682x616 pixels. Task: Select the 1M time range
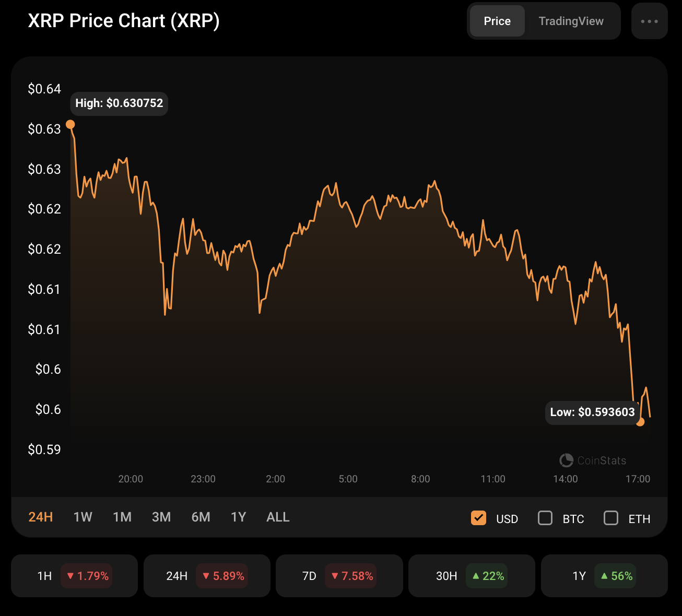coord(122,517)
